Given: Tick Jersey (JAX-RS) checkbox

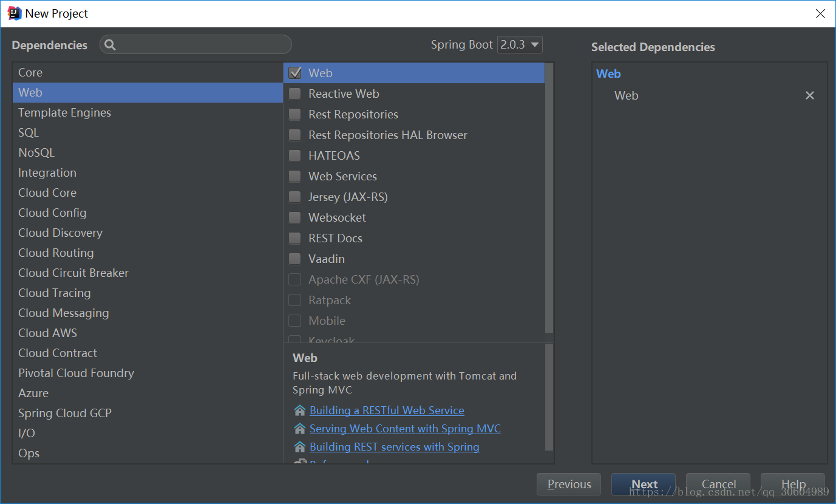Looking at the screenshot, I should (x=294, y=197).
